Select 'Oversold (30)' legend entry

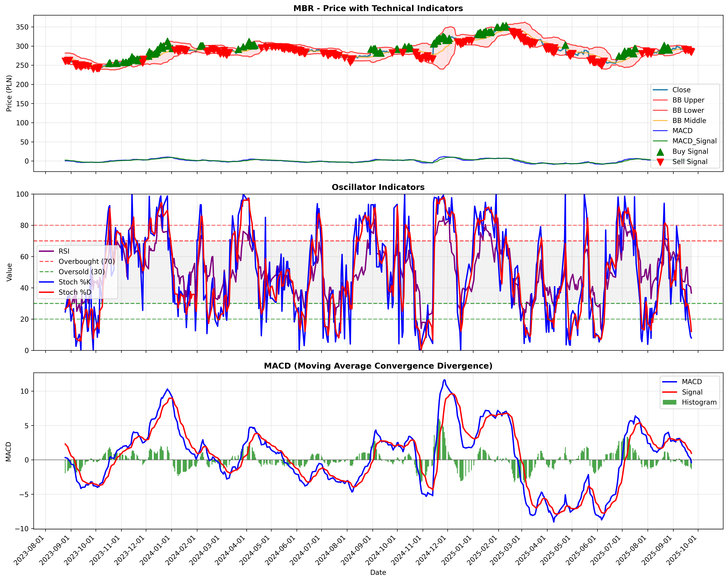coord(82,272)
